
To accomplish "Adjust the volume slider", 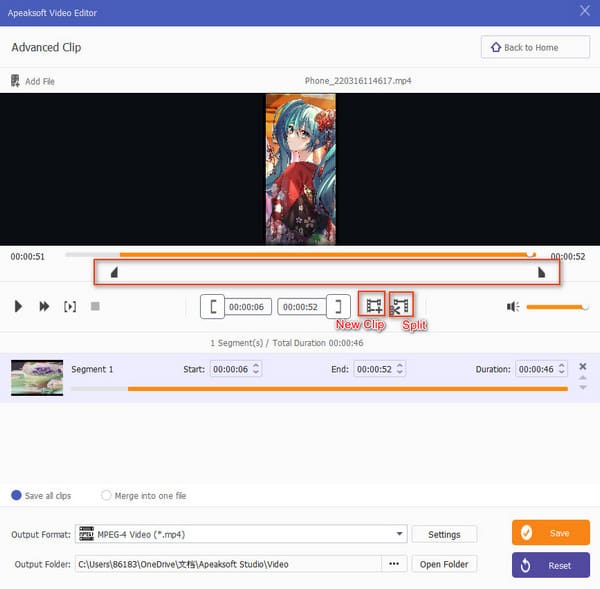I will 557,307.
